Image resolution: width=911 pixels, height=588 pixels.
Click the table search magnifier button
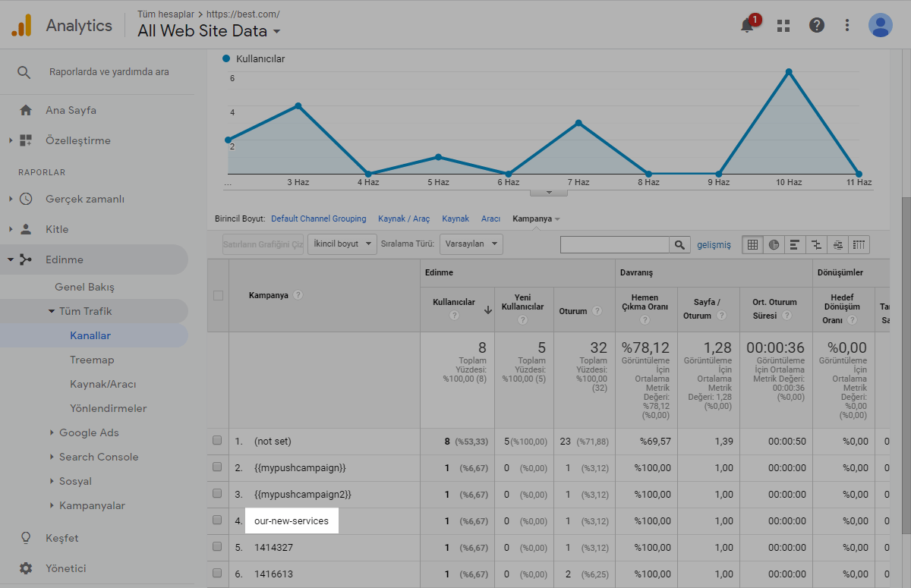[679, 244]
